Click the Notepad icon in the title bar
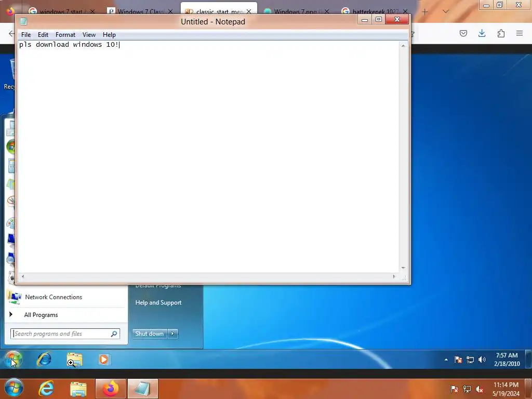This screenshot has height=399, width=532. (23, 21)
